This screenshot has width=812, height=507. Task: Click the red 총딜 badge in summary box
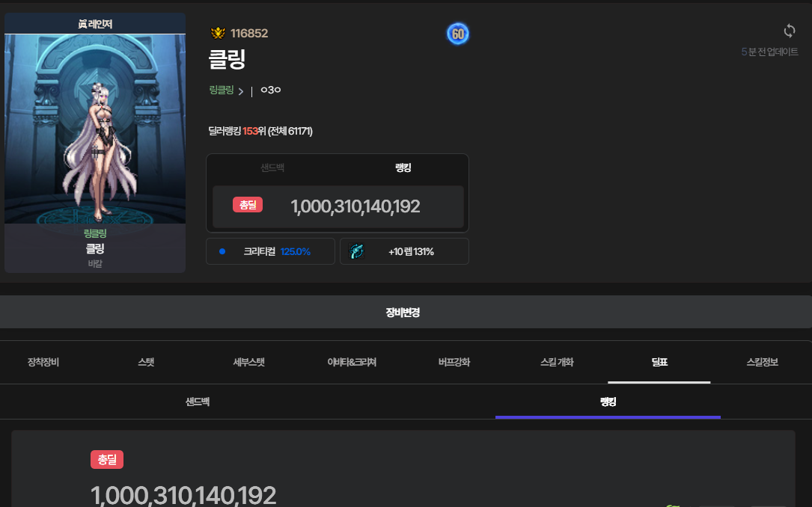(x=247, y=205)
